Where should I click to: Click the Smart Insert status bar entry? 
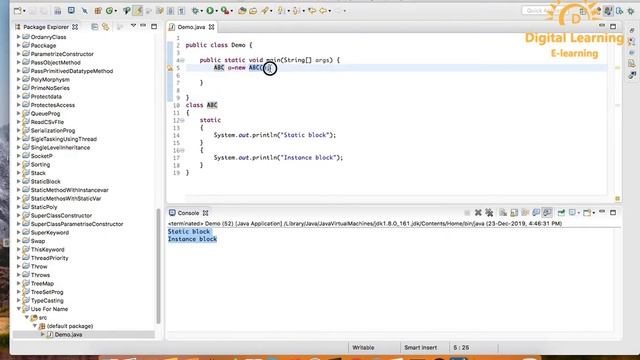420,348
